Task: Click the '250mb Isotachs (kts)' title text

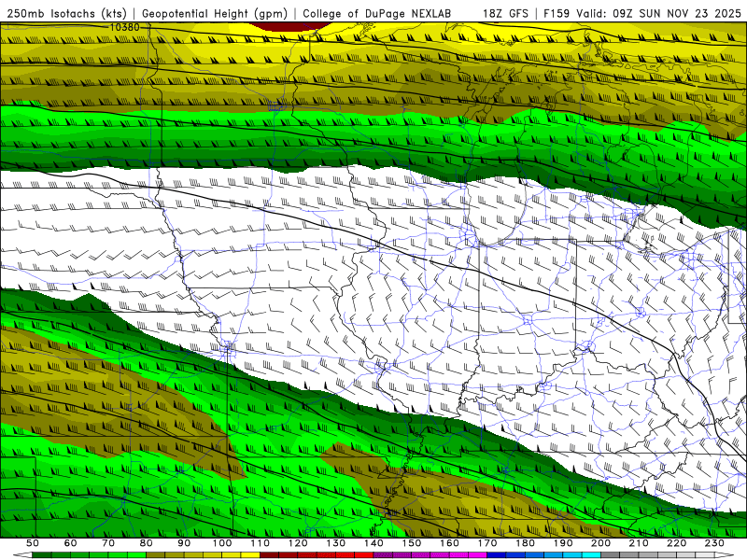Action: (x=66, y=13)
